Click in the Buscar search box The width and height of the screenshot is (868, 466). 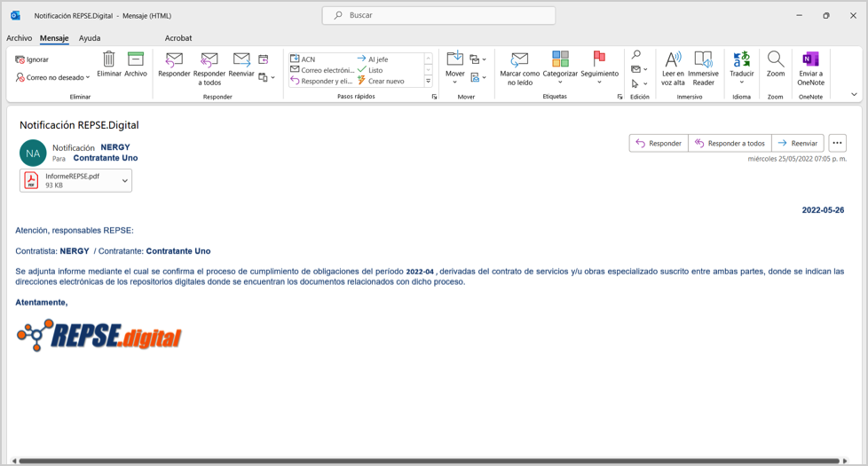[x=438, y=15]
